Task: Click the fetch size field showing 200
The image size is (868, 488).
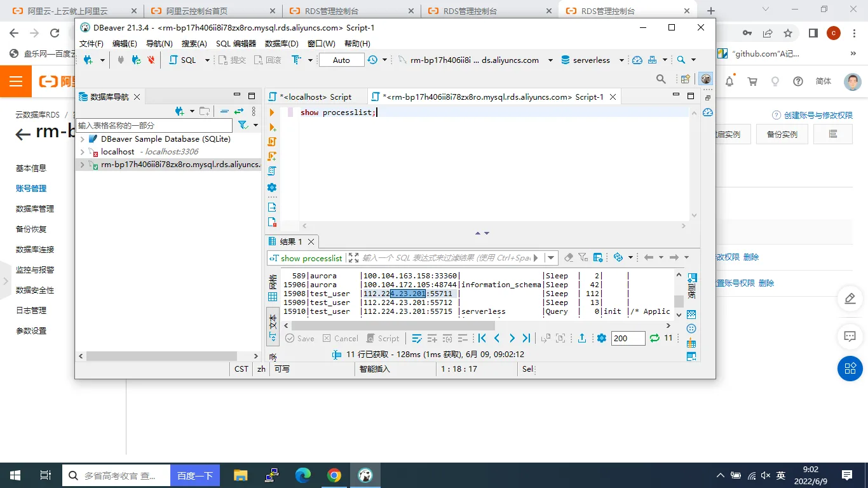Action: tap(628, 338)
